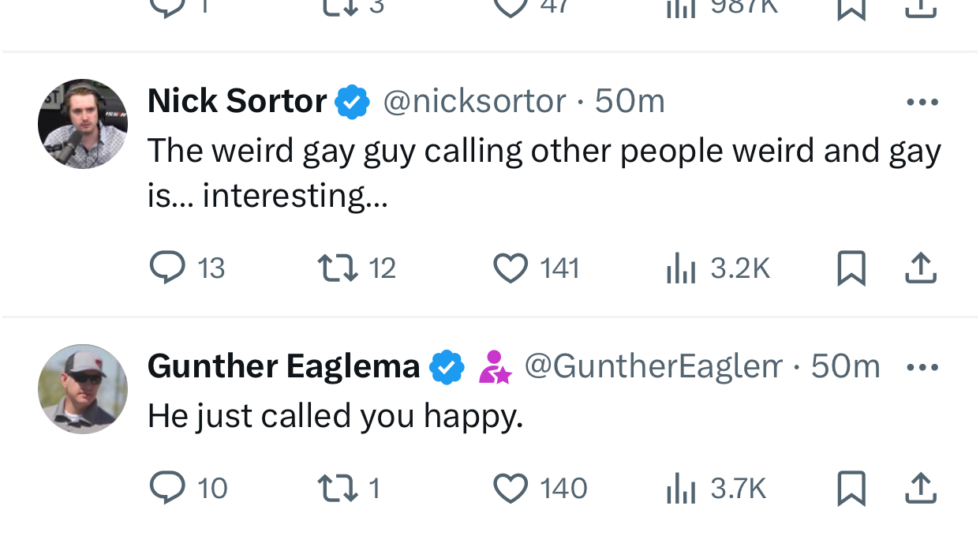View analytics on Gunther Eagleman's tweet
The width and height of the screenshot is (980, 536).
coord(681,489)
